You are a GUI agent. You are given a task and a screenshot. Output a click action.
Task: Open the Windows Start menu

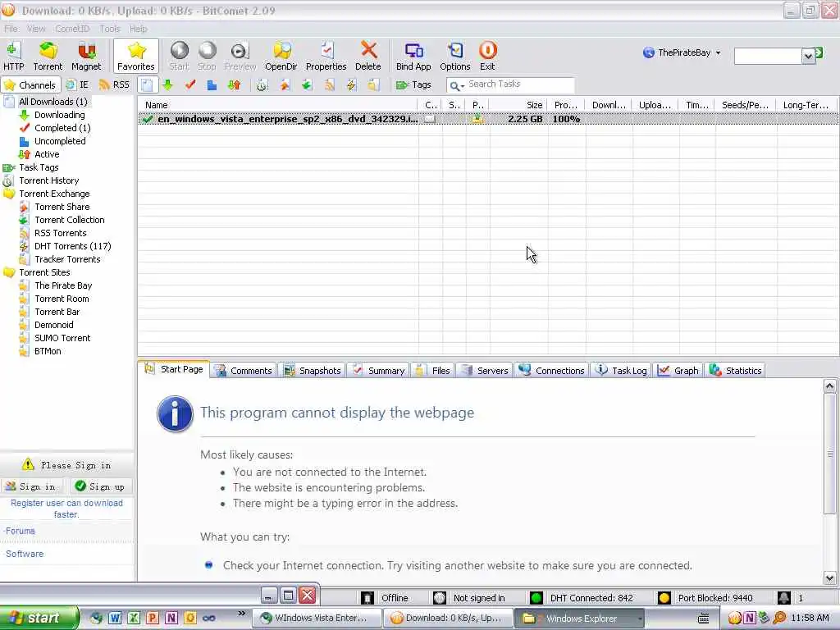click(x=39, y=619)
